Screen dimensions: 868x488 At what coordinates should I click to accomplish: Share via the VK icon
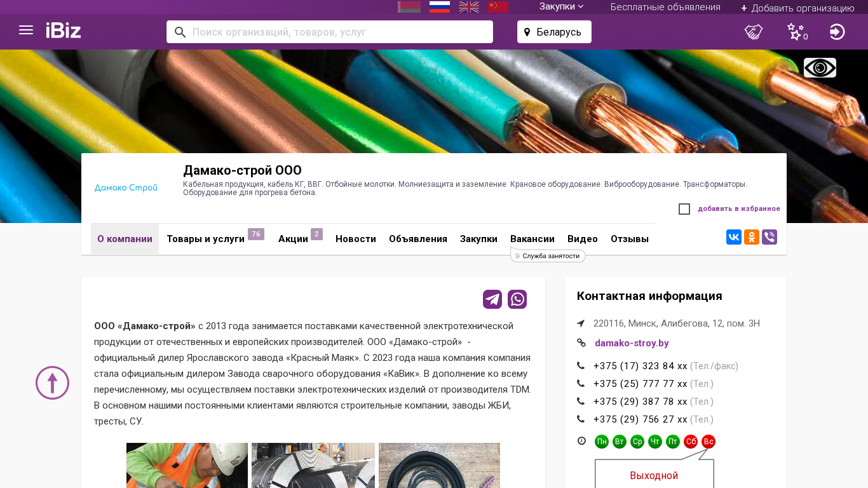coord(734,237)
